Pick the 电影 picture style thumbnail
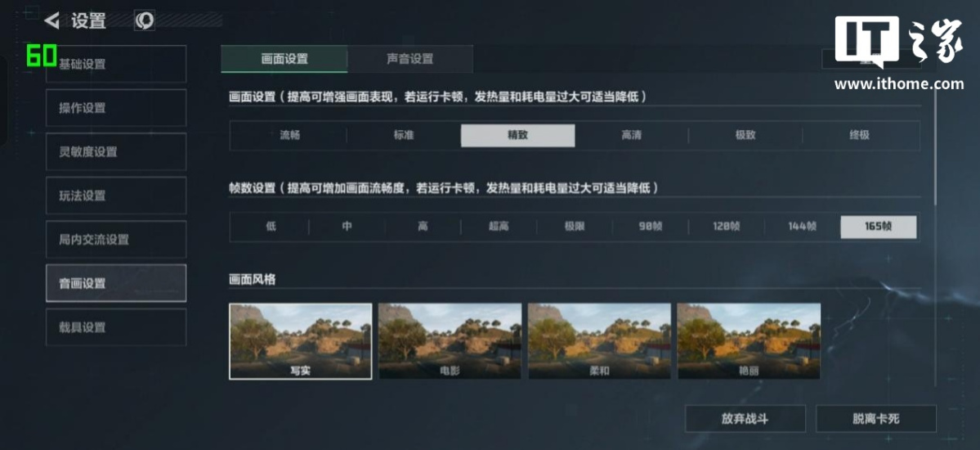980x450 pixels. click(x=450, y=341)
